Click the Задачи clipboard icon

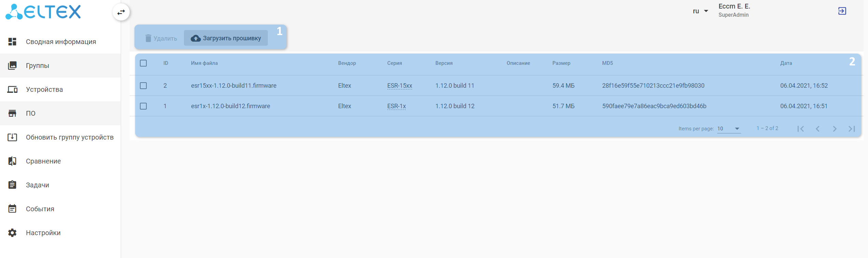coord(12,185)
